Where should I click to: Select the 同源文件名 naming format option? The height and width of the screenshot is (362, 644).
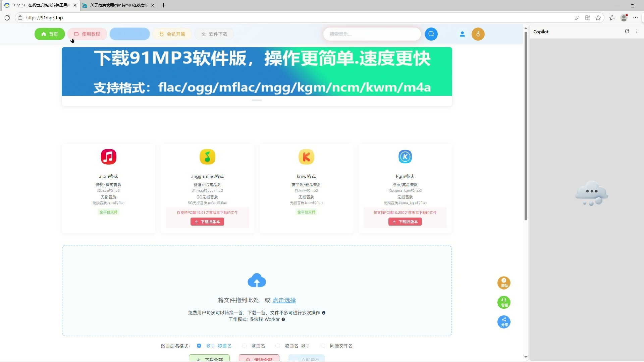323,346
